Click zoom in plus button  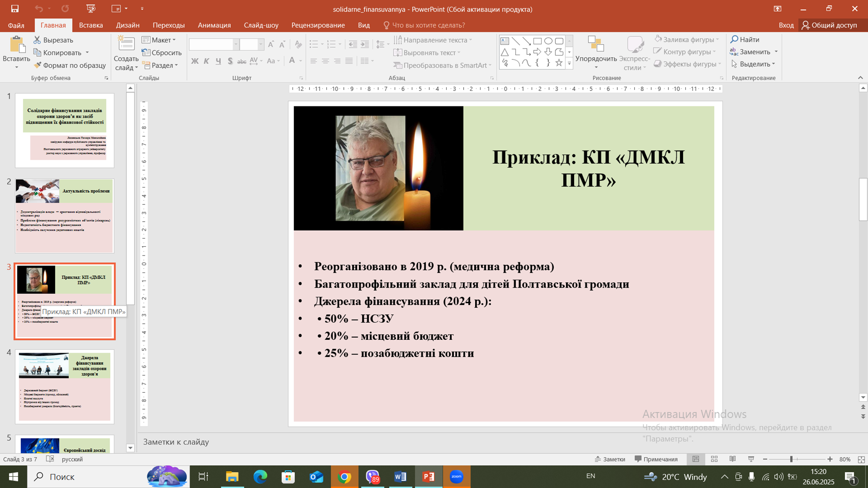pyautogui.click(x=830, y=459)
